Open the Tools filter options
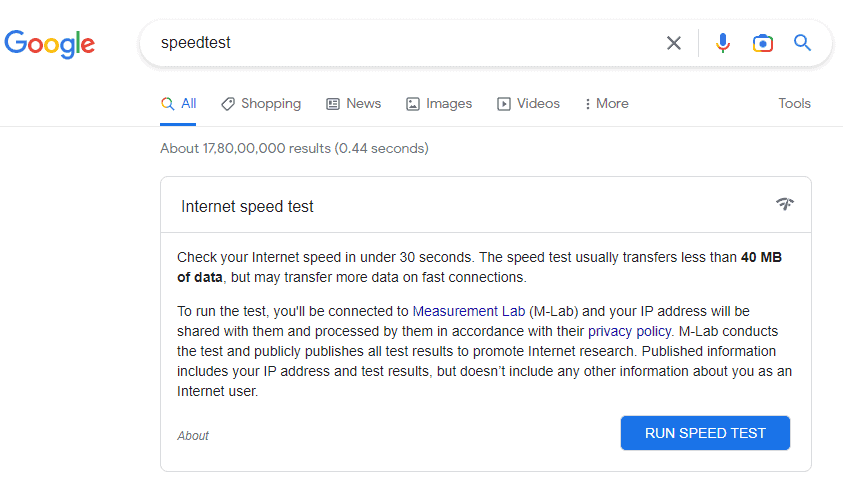 point(794,103)
